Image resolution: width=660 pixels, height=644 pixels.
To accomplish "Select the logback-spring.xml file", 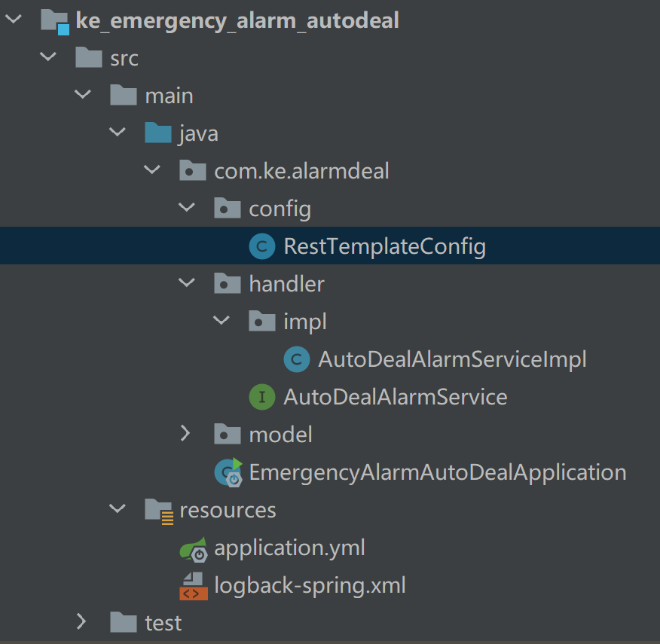I will coord(310,584).
